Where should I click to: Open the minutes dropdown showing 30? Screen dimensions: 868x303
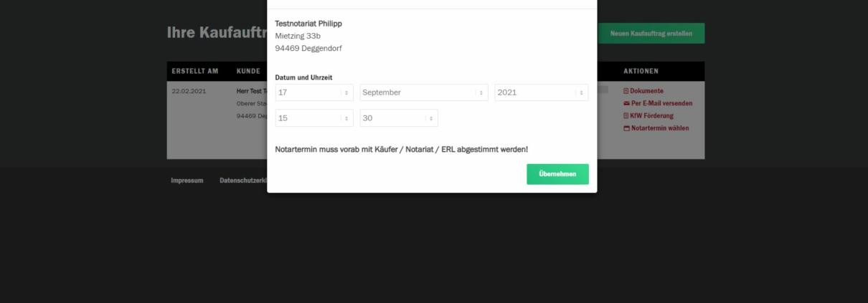(398, 118)
